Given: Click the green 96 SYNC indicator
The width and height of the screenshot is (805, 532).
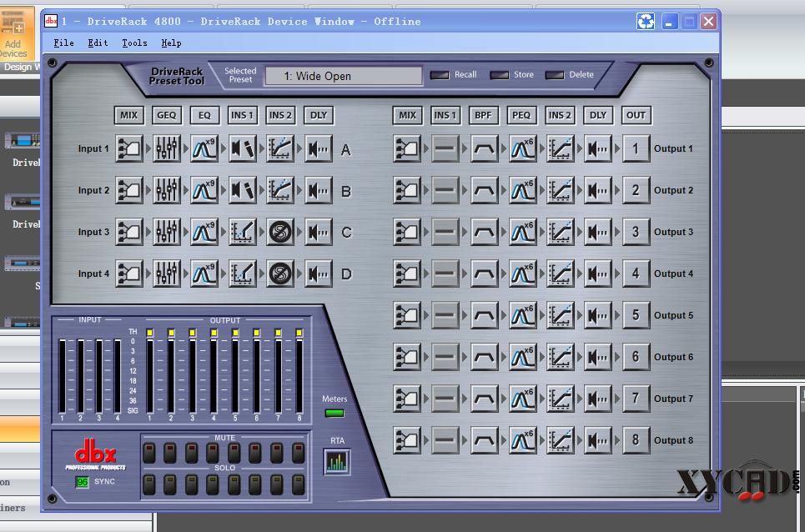Looking at the screenshot, I should coord(82,482).
